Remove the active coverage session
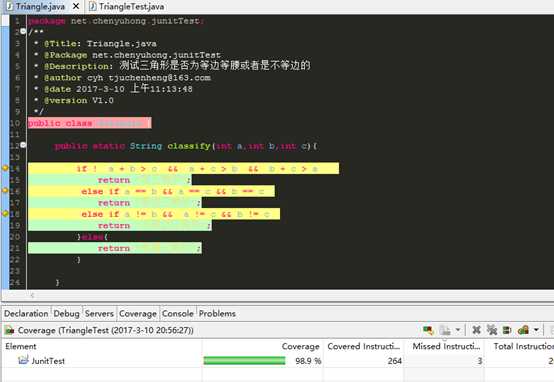The image size is (554, 382). point(476,330)
